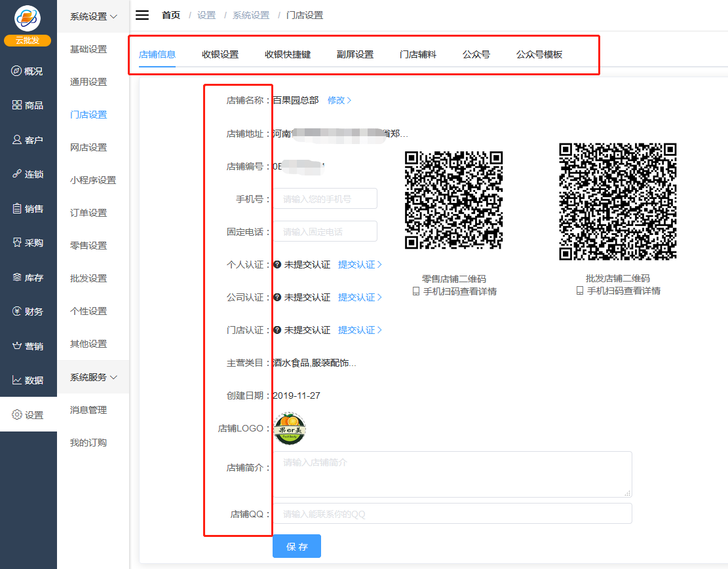This screenshot has height=569, width=728.
Task: Open 库存 in the sidebar
Action: 28,277
